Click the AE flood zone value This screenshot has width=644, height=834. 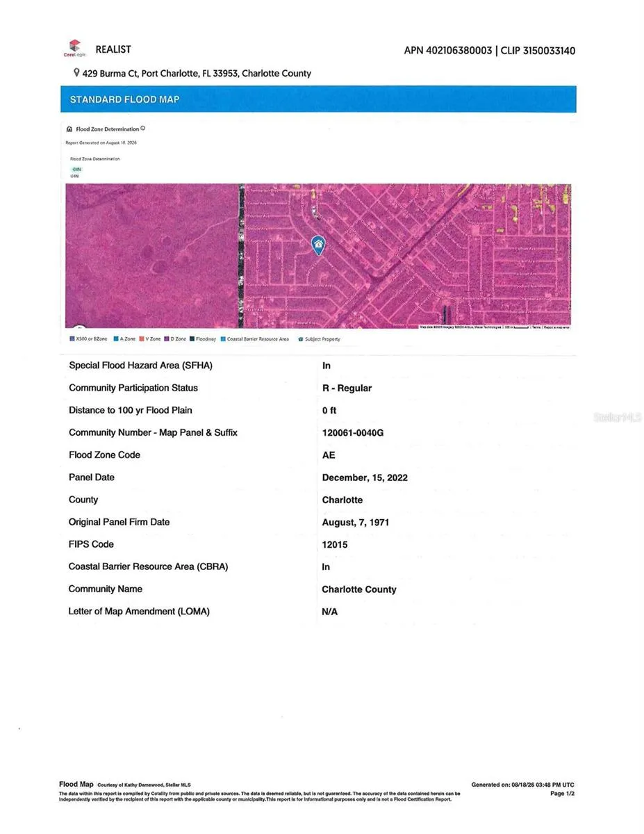tap(329, 455)
